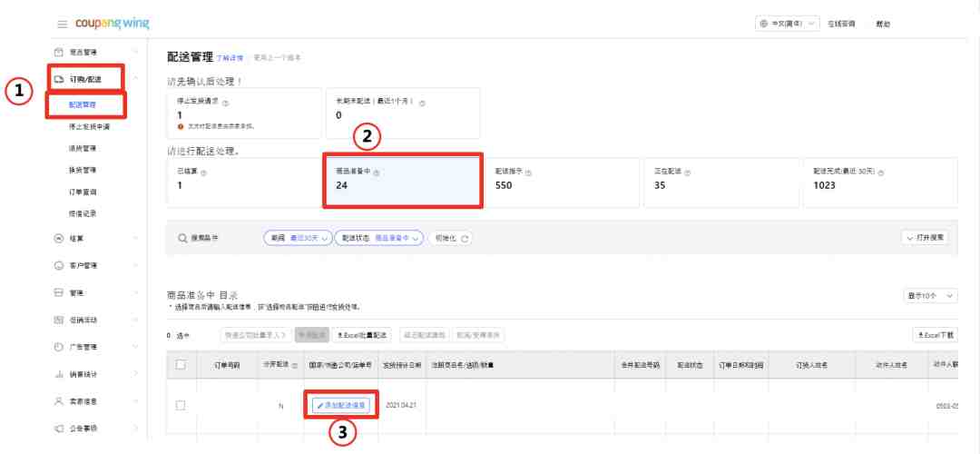
Task: Open the online consultation link in top bar
Action: coord(841,24)
